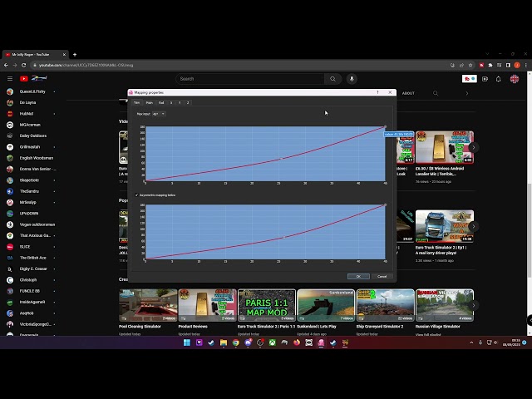
Task: Click the midpoint handle on the top curve
Action: (281, 159)
